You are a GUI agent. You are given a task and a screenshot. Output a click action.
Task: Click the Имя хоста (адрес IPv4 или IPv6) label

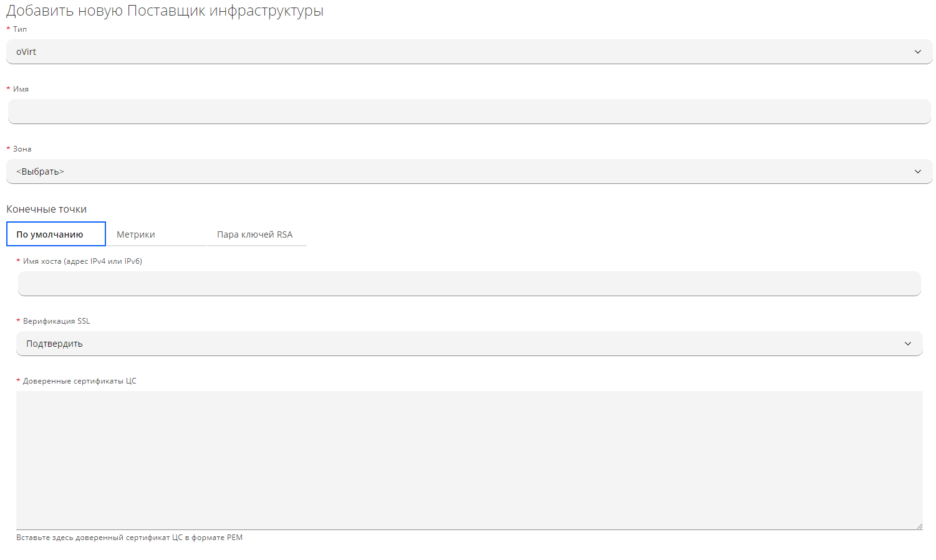(82, 261)
